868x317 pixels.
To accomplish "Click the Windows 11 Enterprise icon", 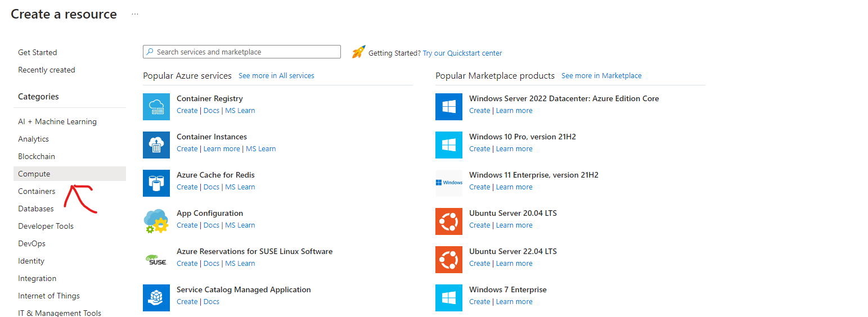I will (449, 183).
